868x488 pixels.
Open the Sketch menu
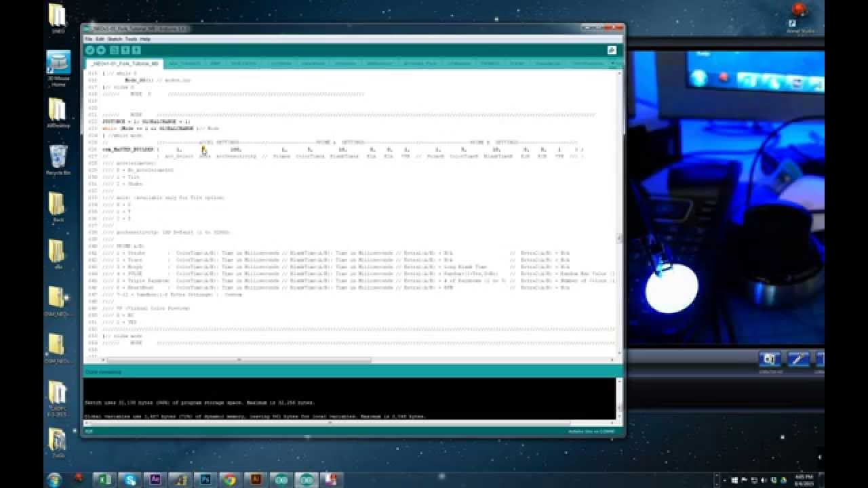coord(115,39)
